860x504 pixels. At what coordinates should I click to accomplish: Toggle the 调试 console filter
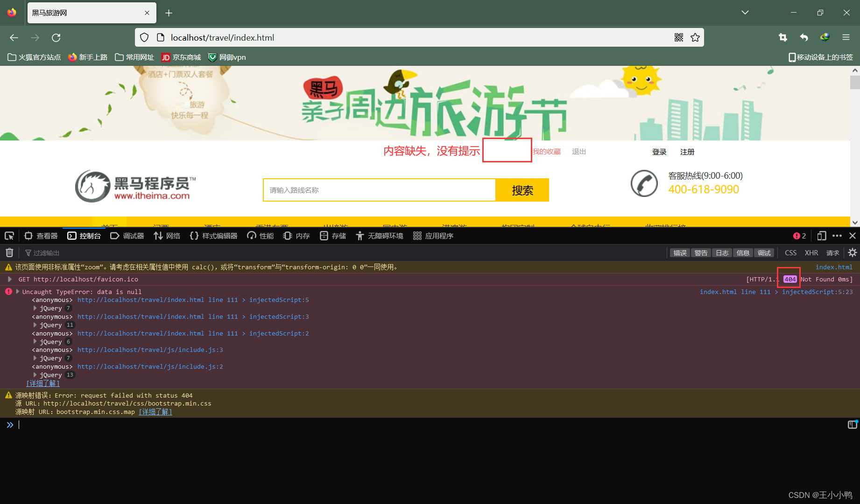point(764,252)
